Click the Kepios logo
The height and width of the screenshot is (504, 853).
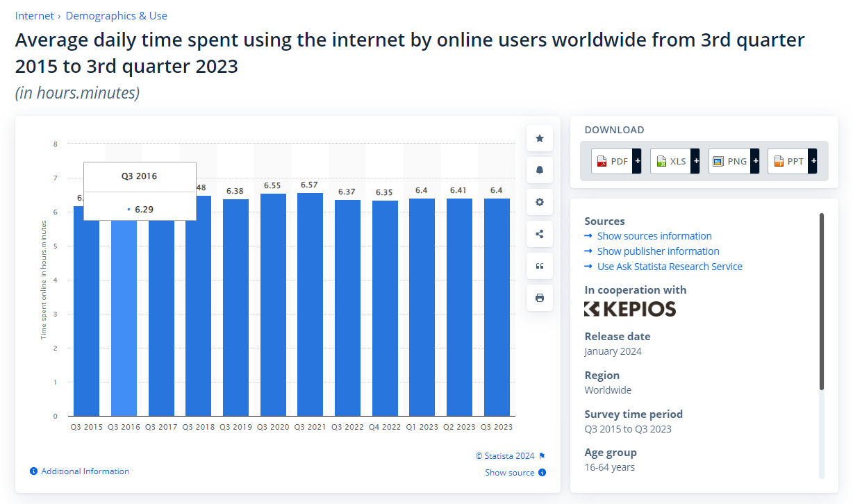point(630,309)
